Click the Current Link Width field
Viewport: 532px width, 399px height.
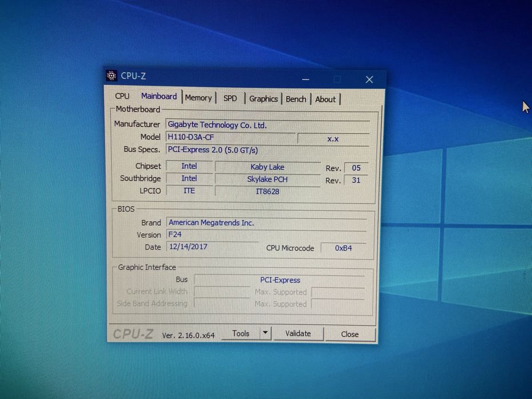tap(222, 291)
